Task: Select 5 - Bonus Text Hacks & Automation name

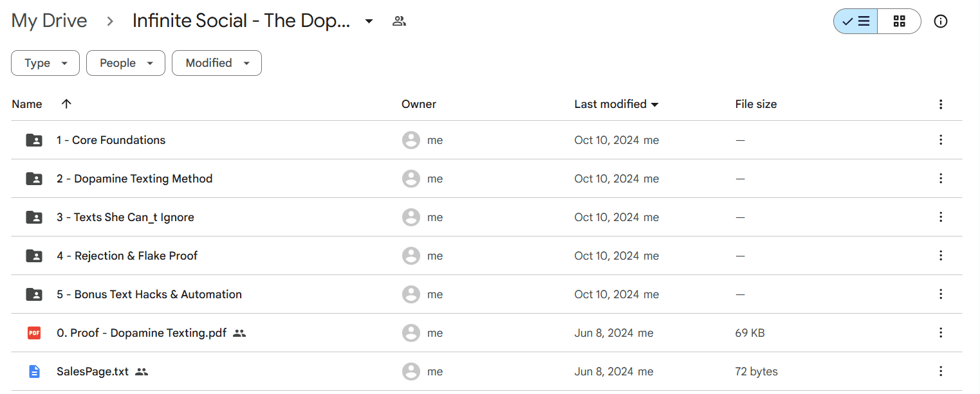Action: click(x=149, y=294)
